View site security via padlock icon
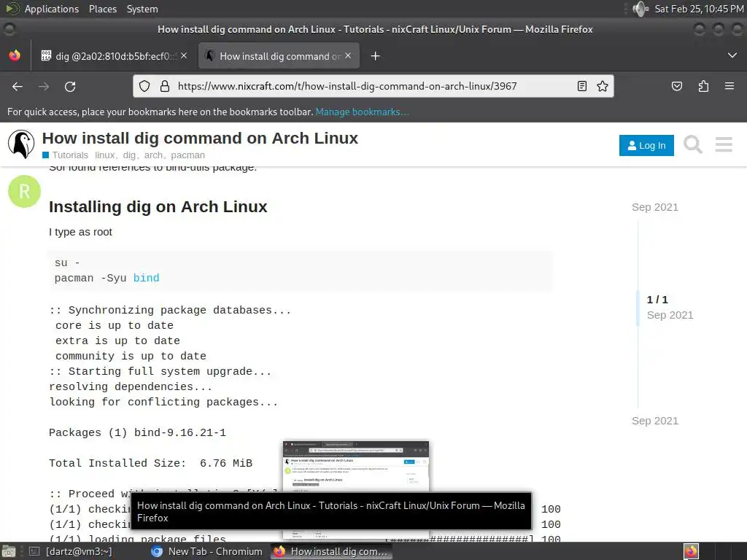The image size is (747, 560). click(165, 86)
